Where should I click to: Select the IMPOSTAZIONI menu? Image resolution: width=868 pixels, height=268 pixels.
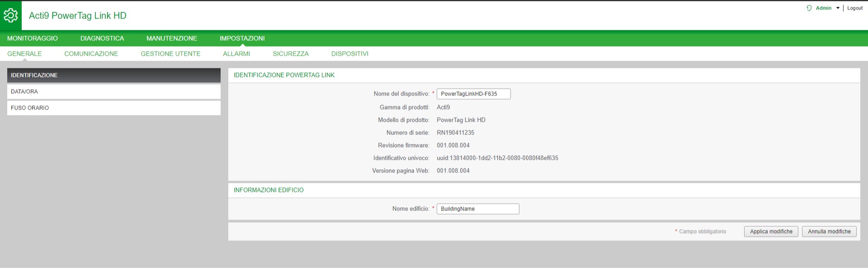pos(242,38)
